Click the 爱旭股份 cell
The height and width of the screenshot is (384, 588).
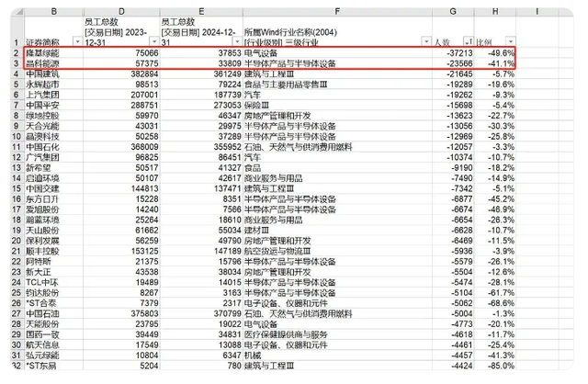(54, 209)
